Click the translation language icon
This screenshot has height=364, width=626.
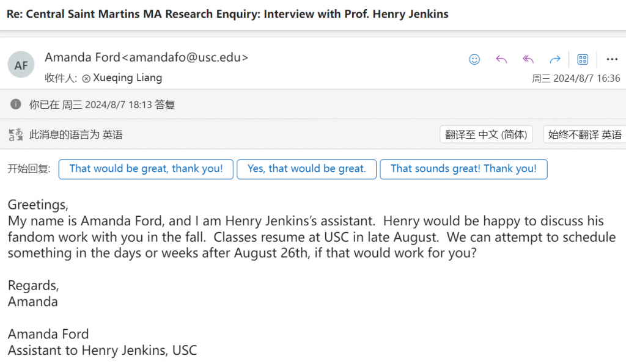(x=15, y=134)
